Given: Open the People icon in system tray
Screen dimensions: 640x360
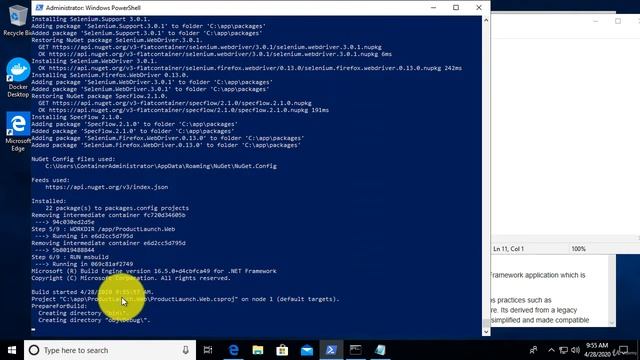Looking at the screenshot, I should coord(533,350).
